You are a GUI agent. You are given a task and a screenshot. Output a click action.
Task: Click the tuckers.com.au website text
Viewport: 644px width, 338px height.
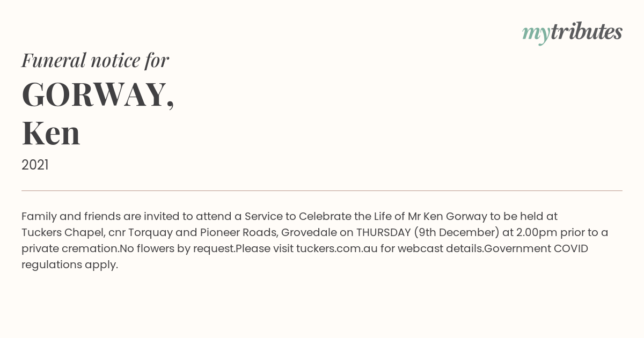point(337,248)
